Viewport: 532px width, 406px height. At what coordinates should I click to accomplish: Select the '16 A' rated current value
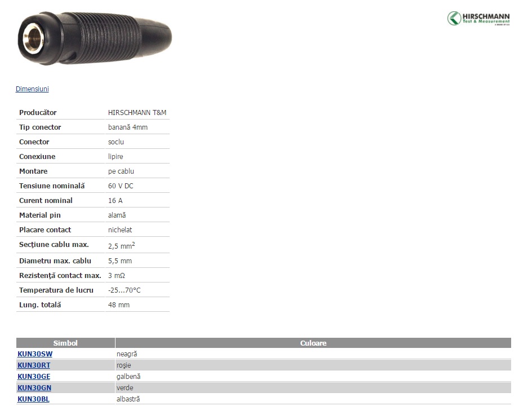[x=116, y=200]
